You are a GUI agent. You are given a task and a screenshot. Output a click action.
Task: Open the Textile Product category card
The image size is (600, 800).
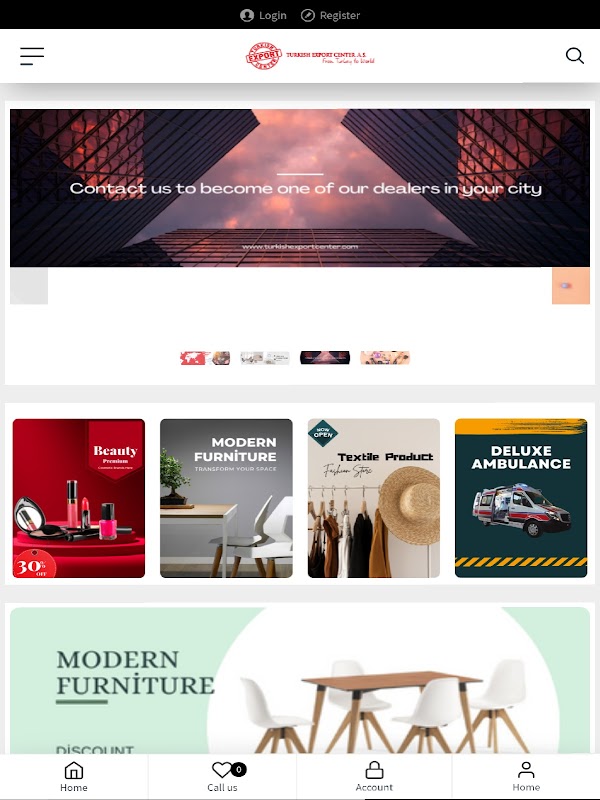tap(373, 498)
